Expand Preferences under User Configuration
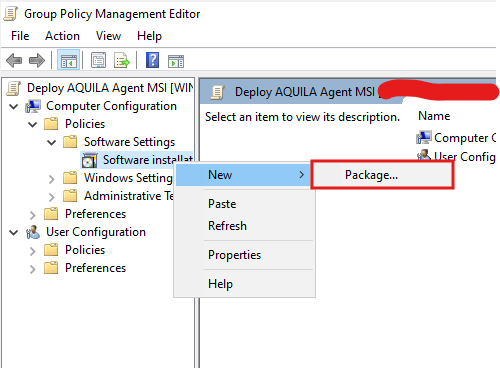This screenshot has height=368, width=500. pos(33,269)
